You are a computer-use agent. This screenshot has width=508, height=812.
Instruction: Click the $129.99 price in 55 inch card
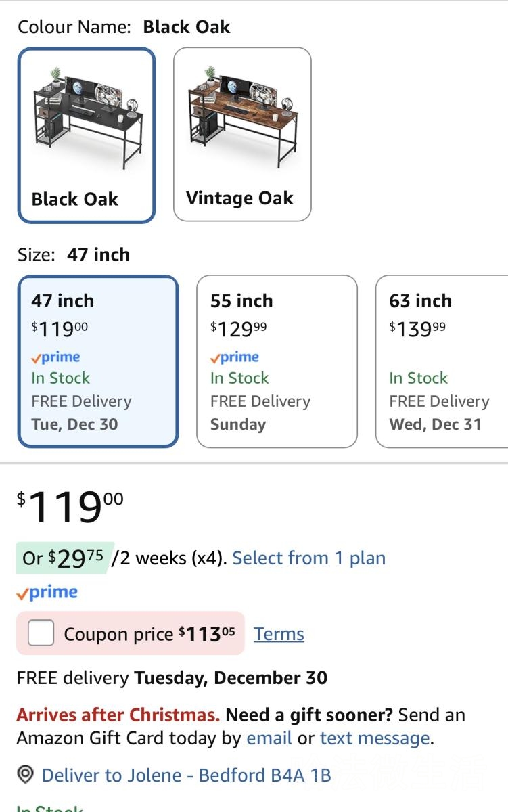[239, 329]
